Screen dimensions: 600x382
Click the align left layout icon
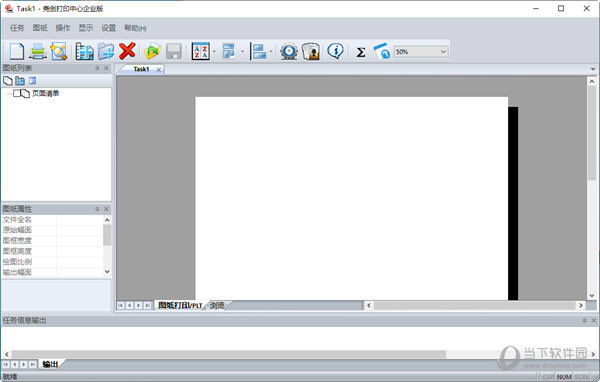point(258,51)
